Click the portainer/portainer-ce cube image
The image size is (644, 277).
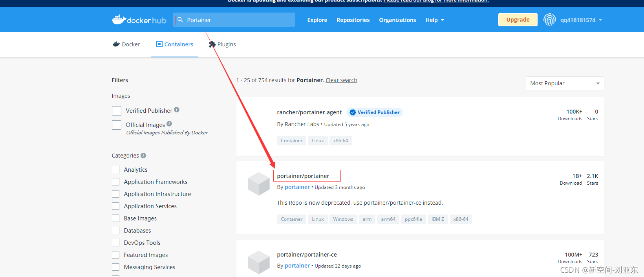[259, 262]
